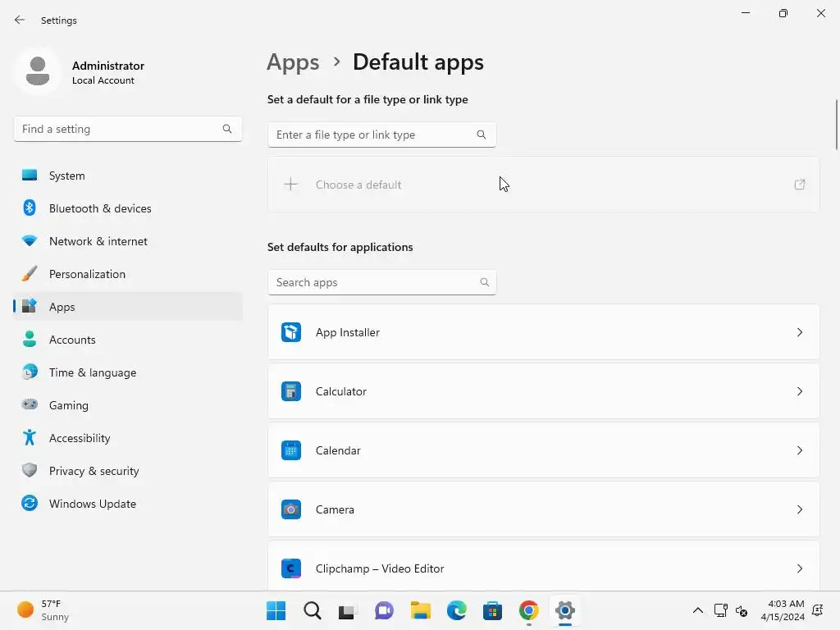Open Network & internet settings
The height and width of the screenshot is (630, 840).
point(127,241)
